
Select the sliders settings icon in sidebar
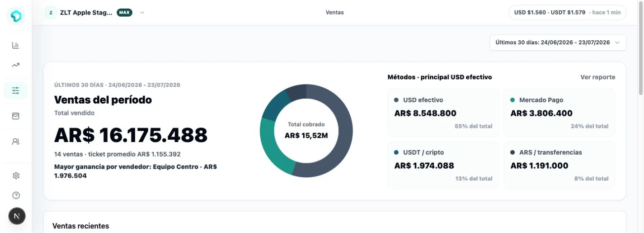point(16,90)
